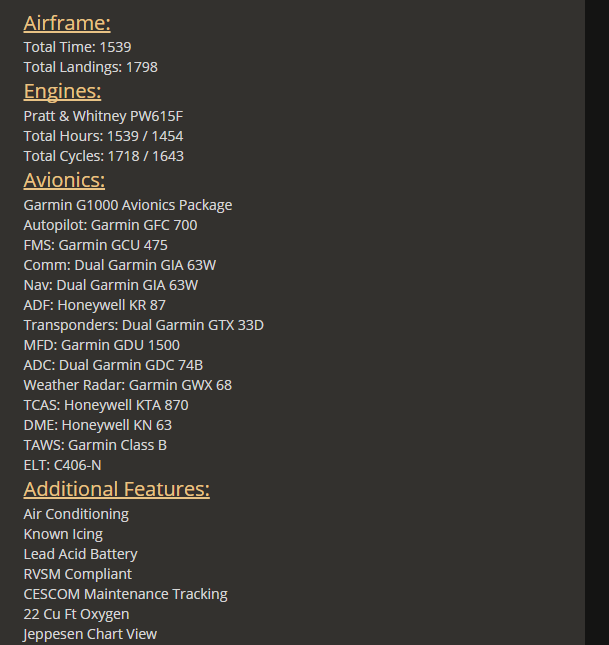The width and height of the screenshot is (609, 645).
Task: Click the Avionics heading
Action: pos(64,180)
